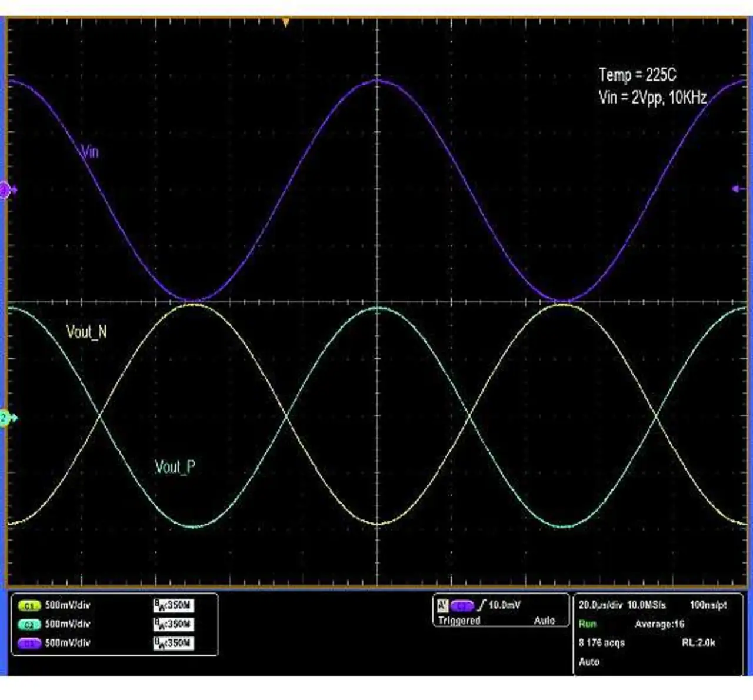Click the 20.0µs/div timebase readout
Viewport: 753px width, 700px height.
[599, 605]
